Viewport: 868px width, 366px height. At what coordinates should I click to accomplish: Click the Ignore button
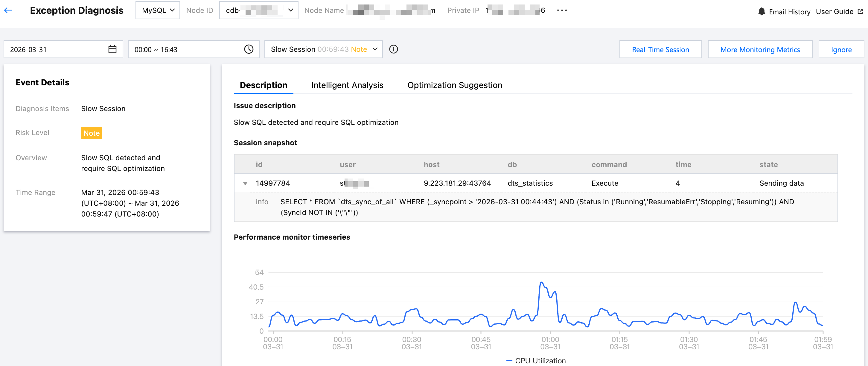pyautogui.click(x=841, y=50)
